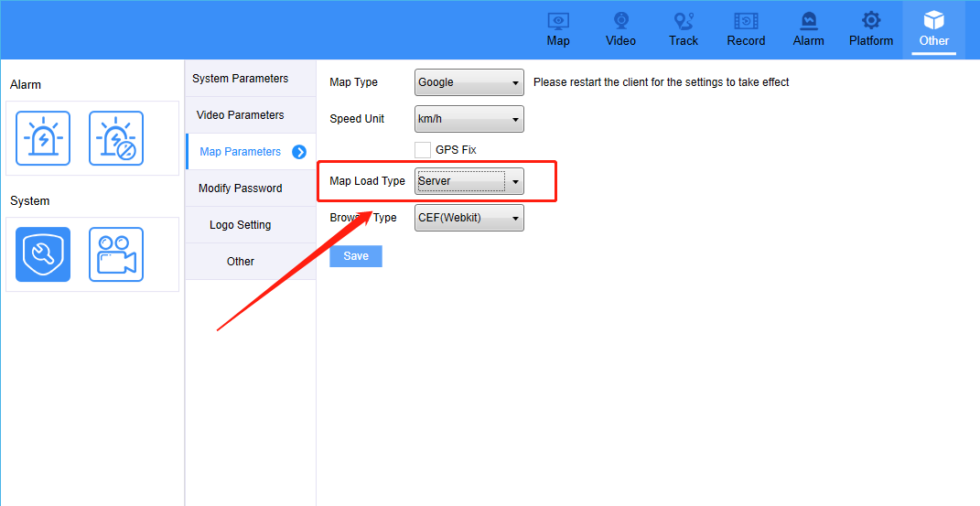Screen dimensions: 980x506
Task: Click the GPS Fix label text
Action: click(x=457, y=150)
